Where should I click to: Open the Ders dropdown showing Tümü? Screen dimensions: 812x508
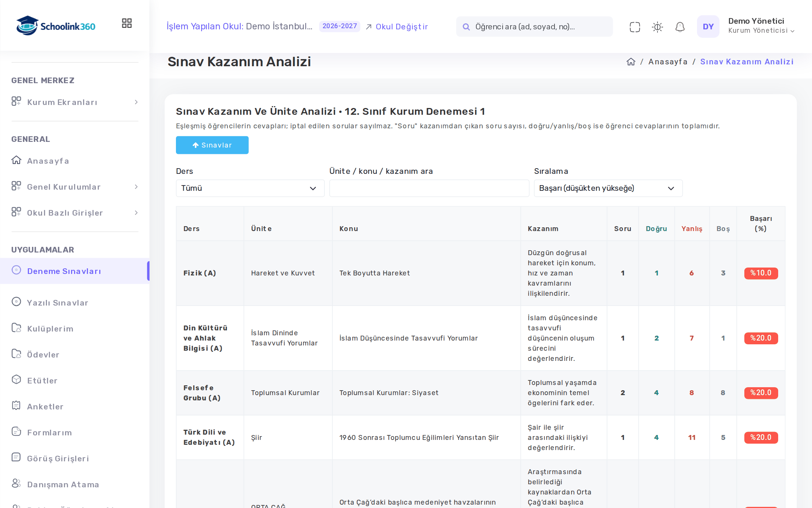[x=250, y=188]
